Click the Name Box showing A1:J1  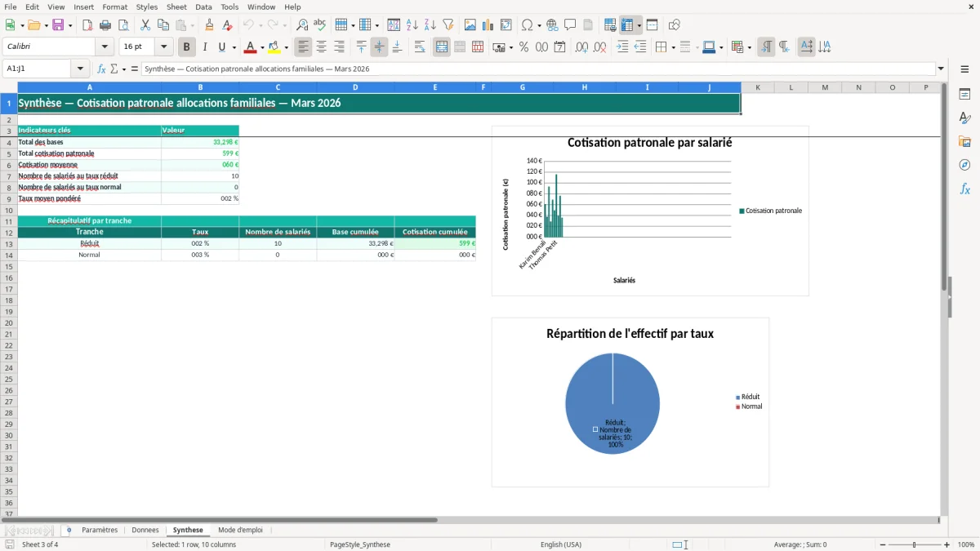click(x=38, y=69)
